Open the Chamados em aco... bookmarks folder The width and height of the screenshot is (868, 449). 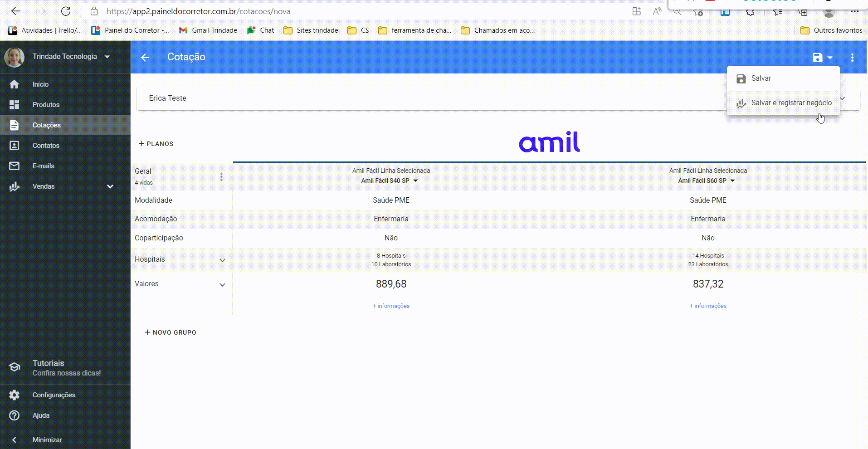coord(498,30)
